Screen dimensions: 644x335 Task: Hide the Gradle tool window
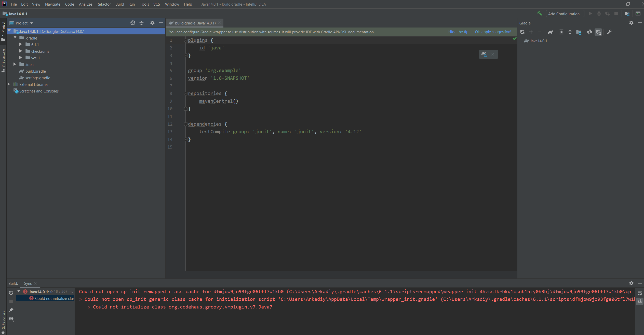[640, 23]
